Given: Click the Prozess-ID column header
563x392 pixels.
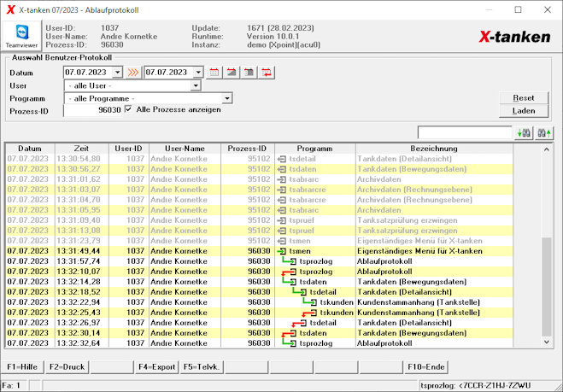Looking at the screenshot, I should click(x=248, y=149).
